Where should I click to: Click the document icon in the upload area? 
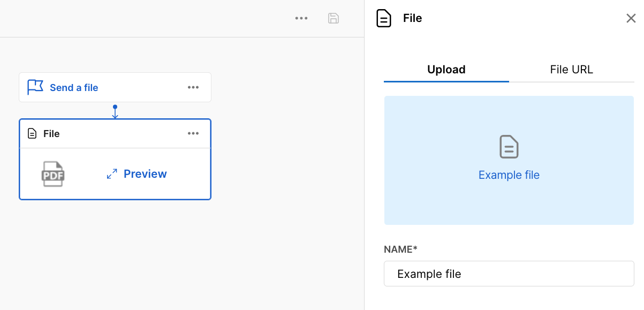(509, 147)
